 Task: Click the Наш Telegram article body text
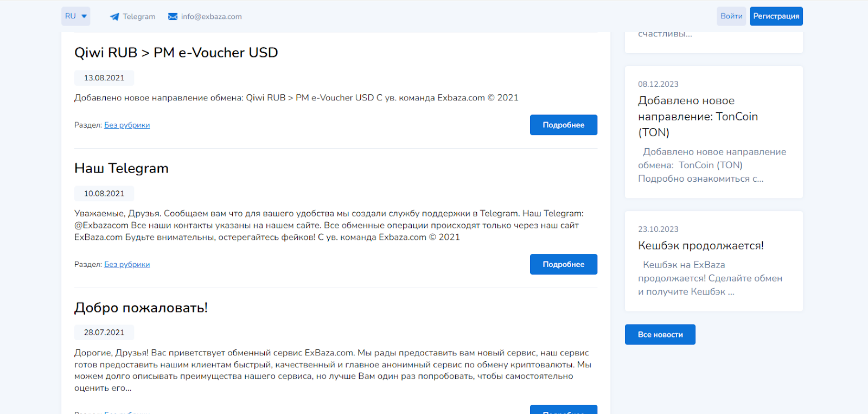pyautogui.click(x=329, y=225)
